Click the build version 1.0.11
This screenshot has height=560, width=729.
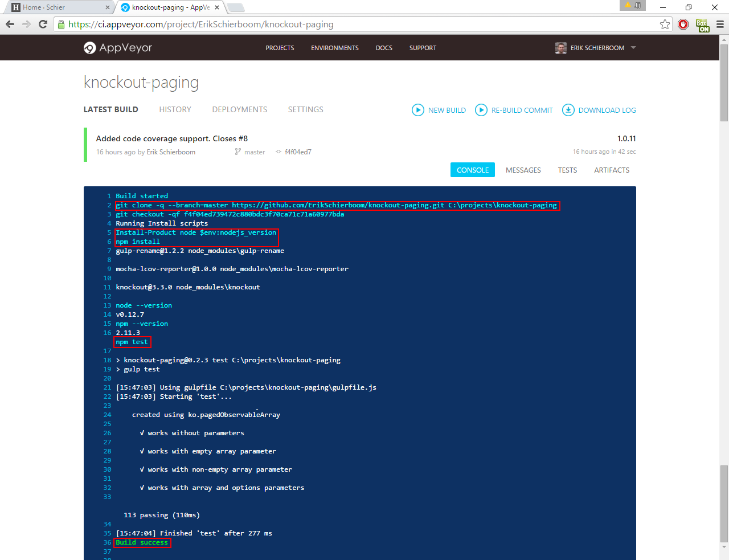coord(626,138)
